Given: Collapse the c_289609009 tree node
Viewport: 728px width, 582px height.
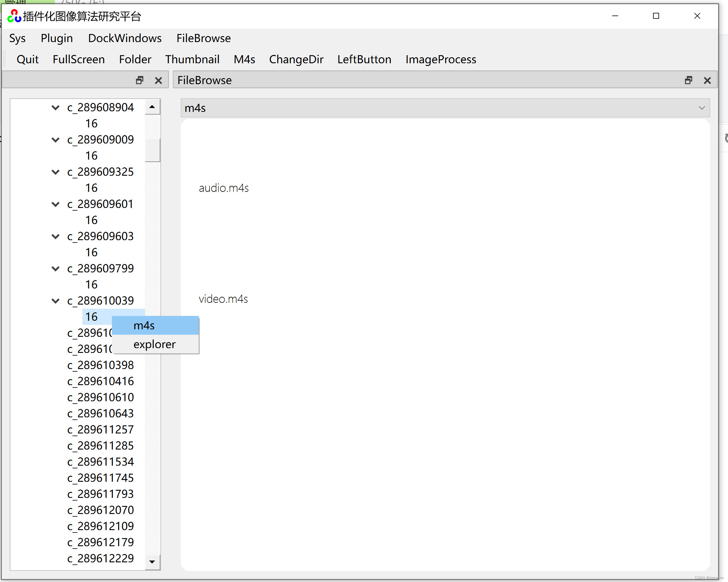Looking at the screenshot, I should click(56, 140).
